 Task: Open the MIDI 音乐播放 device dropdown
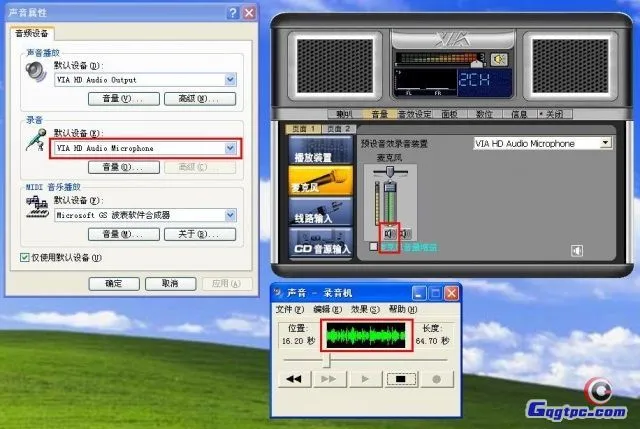(231, 215)
